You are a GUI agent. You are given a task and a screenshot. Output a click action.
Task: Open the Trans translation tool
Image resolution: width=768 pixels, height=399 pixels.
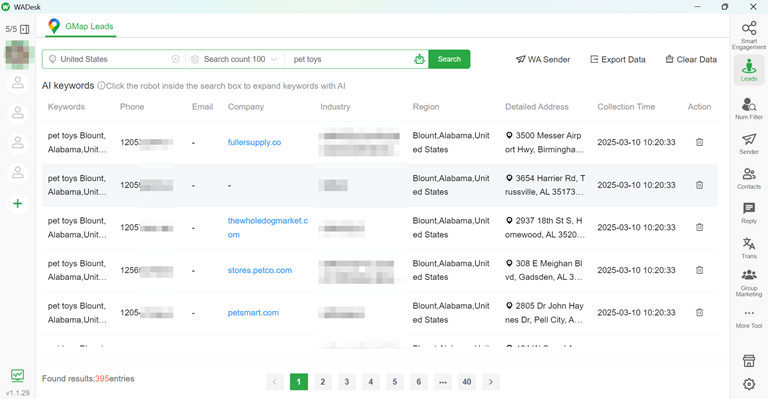pos(748,248)
